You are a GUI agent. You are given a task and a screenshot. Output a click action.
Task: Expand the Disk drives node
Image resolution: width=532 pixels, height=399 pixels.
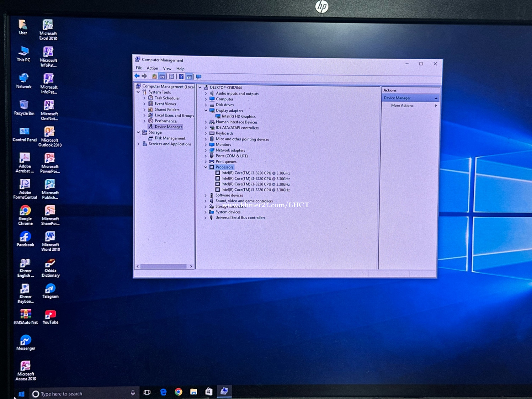tap(206, 105)
